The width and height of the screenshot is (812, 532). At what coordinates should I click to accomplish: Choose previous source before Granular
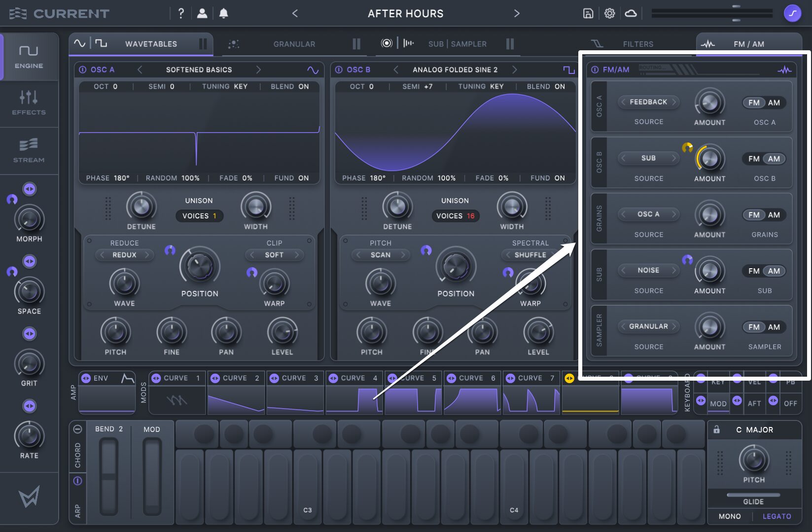tap(624, 326)
